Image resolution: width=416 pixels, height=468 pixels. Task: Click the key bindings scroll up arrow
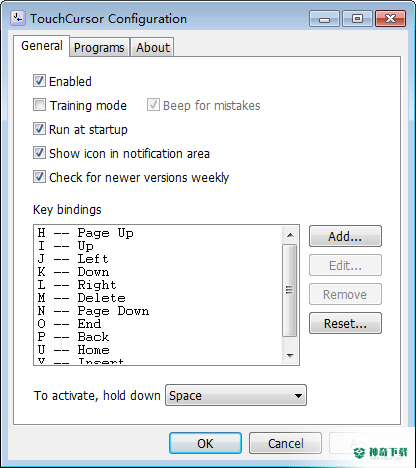290,235
